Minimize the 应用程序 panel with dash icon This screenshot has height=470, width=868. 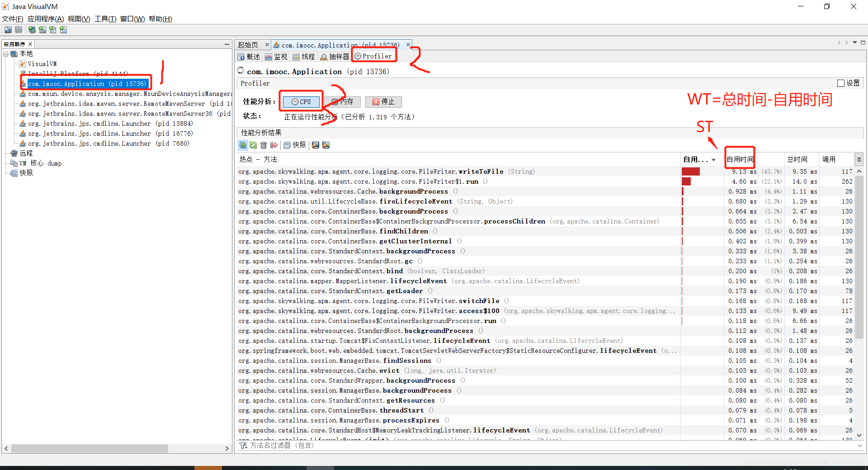pyautogui.click(x=227, y=44)
